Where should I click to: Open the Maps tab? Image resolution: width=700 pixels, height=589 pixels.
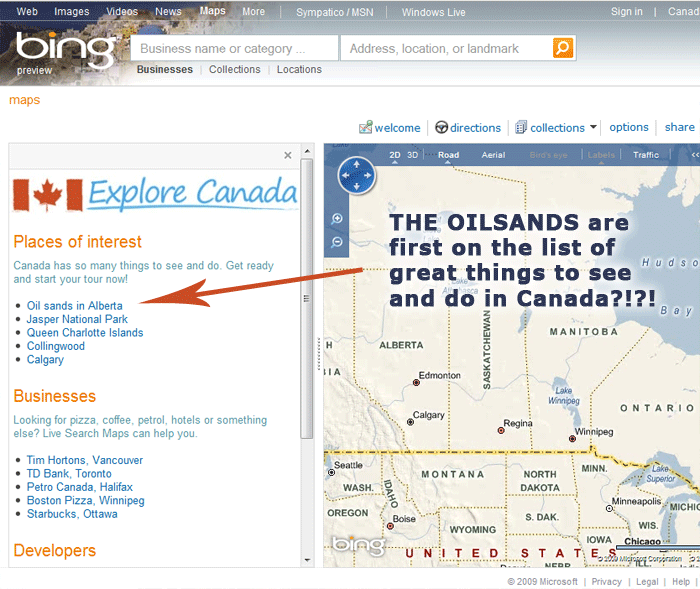tap(212, 11)
